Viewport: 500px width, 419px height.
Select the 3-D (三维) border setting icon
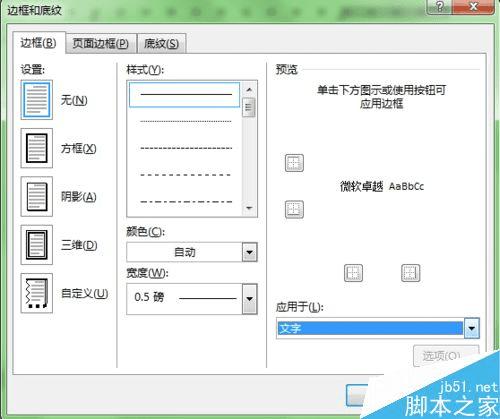[37, 245]
